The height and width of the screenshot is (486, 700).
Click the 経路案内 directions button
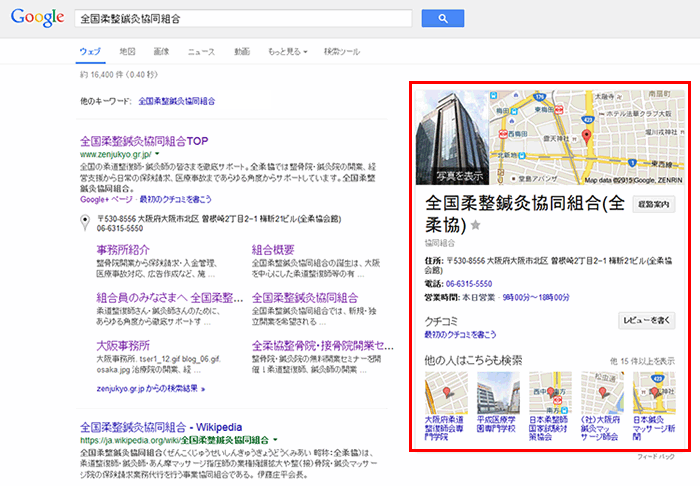click(653, 204)
